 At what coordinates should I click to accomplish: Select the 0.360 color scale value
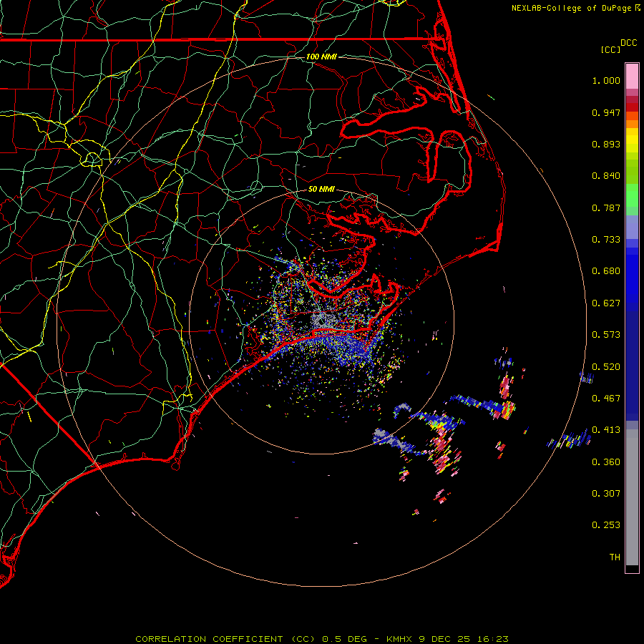606,462
